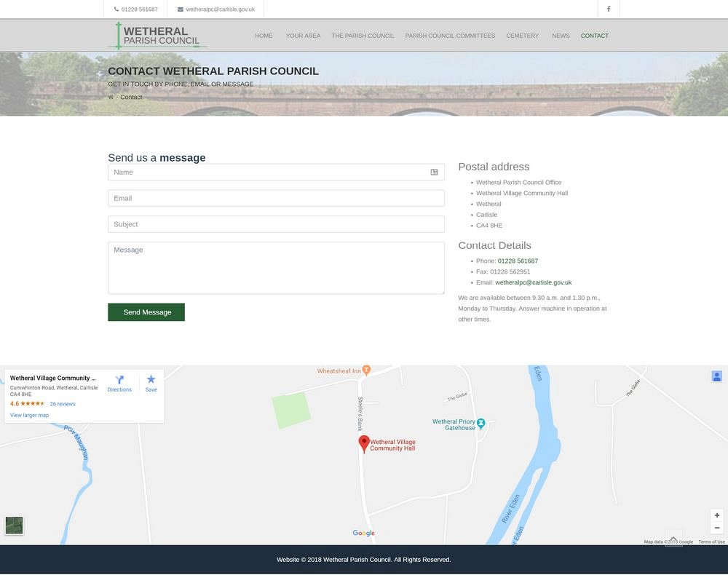Click the Directions icon on map card
Screen dimensions: 728x575
pyautogui.click(x=119, y=380)
